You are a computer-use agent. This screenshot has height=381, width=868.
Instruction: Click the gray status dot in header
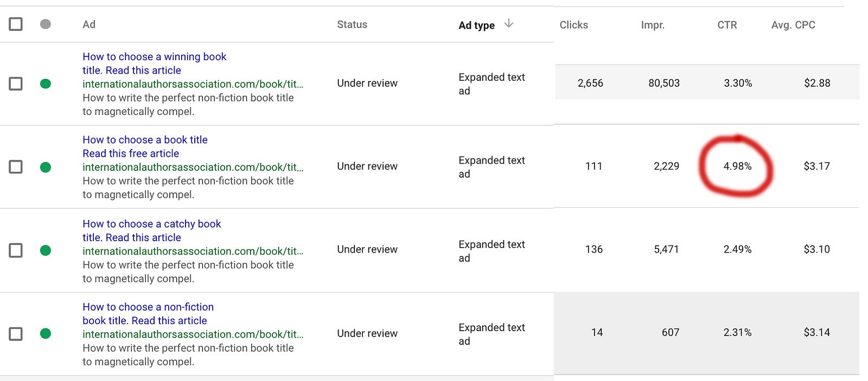tap(46, 24)
